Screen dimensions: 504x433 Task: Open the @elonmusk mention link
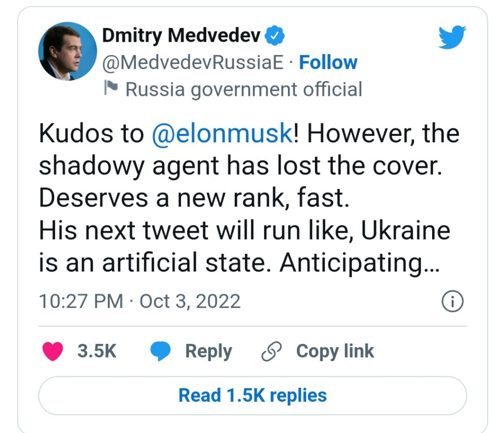(x=222, y=134)
